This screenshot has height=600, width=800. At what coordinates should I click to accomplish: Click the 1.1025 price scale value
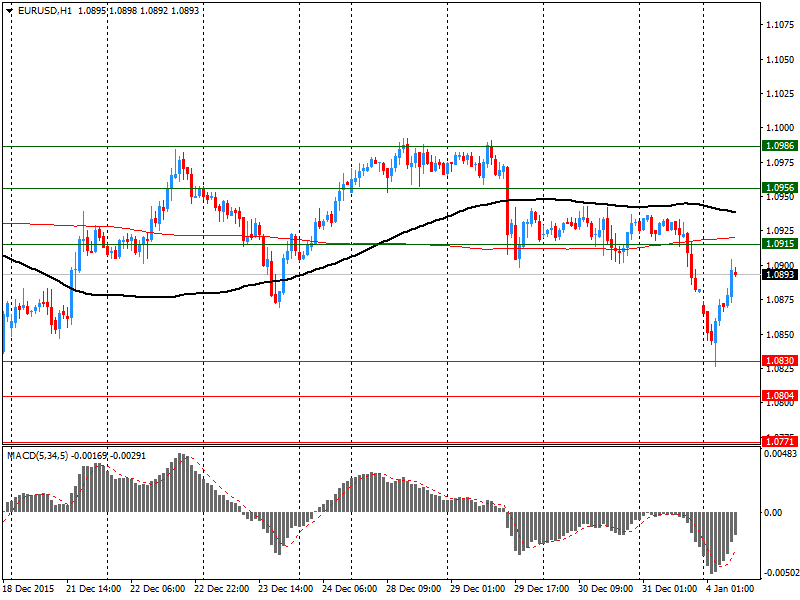pos(780,93)
